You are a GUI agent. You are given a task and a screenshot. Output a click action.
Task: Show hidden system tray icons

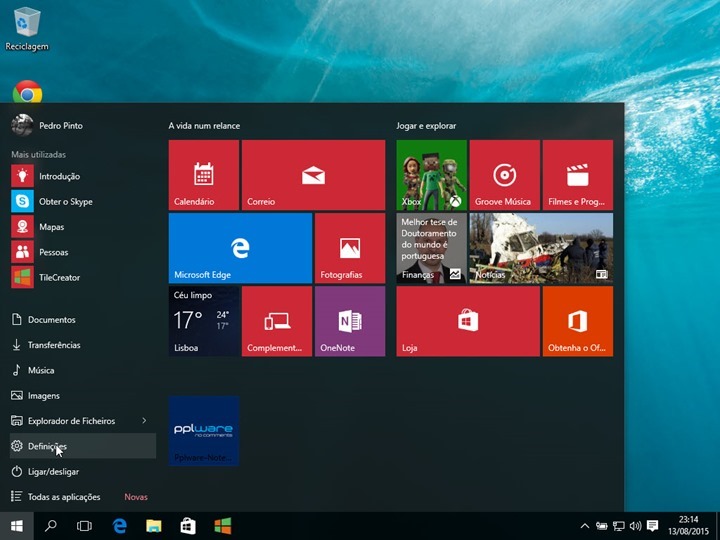pyautogui.click(x=585, y=526)
